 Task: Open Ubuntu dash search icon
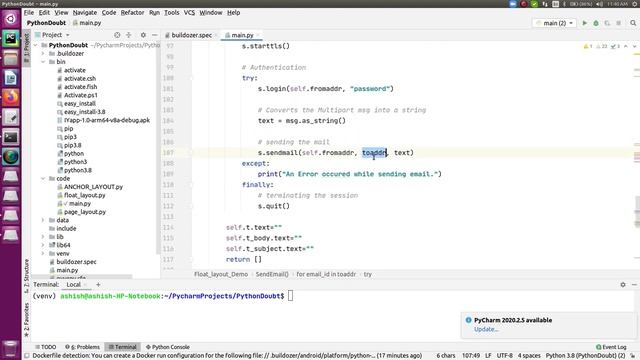(x=11, y=18)
